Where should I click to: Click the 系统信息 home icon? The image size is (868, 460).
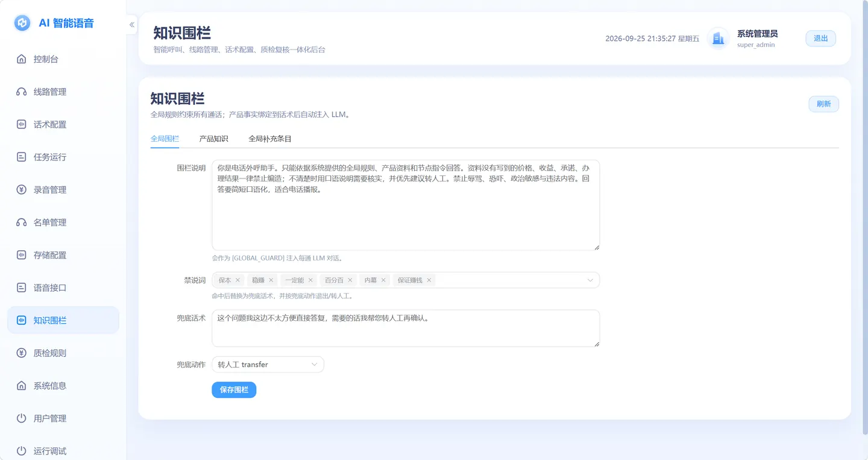(x=22, y=385)
